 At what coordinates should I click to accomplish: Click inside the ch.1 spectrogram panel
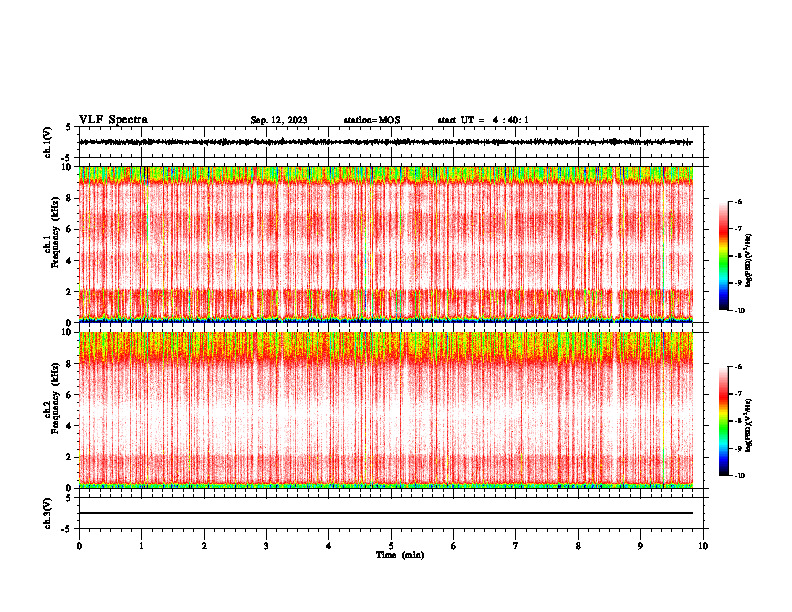(x=386, y=244)
